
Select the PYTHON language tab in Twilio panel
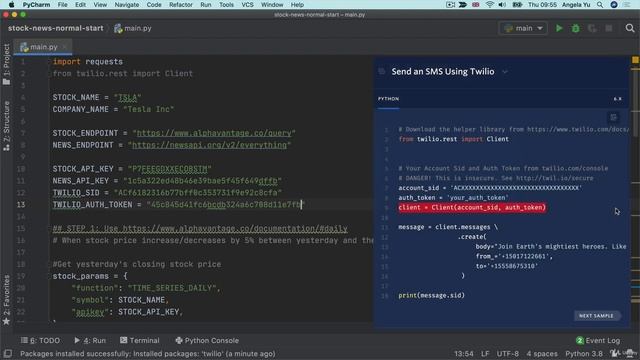click(388, 99)
